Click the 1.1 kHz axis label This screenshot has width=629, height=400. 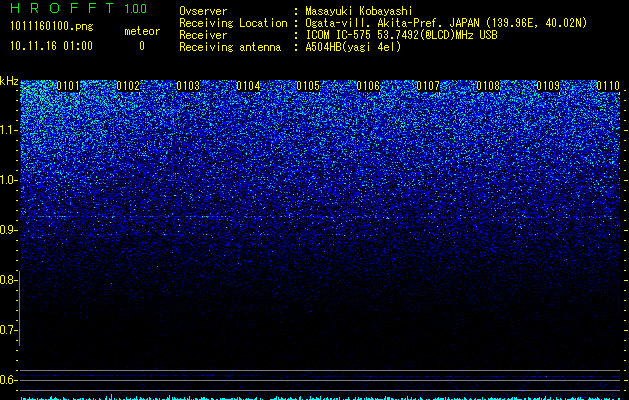[7, 130]
